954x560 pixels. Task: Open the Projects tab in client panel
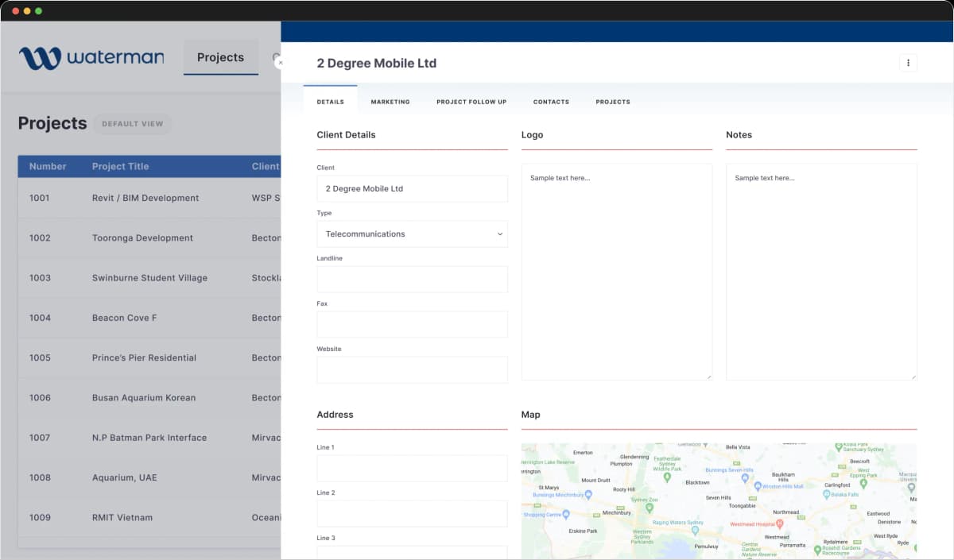(x=613, y=102)
